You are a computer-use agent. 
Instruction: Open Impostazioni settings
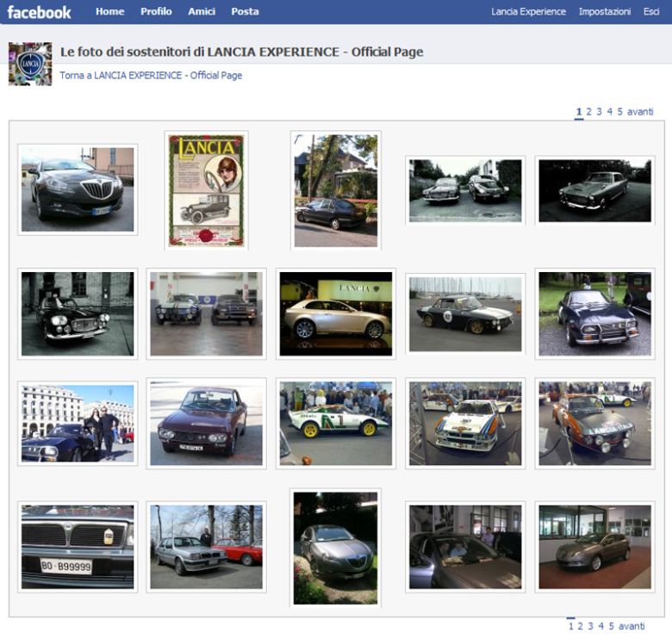(x=605, y=11)
